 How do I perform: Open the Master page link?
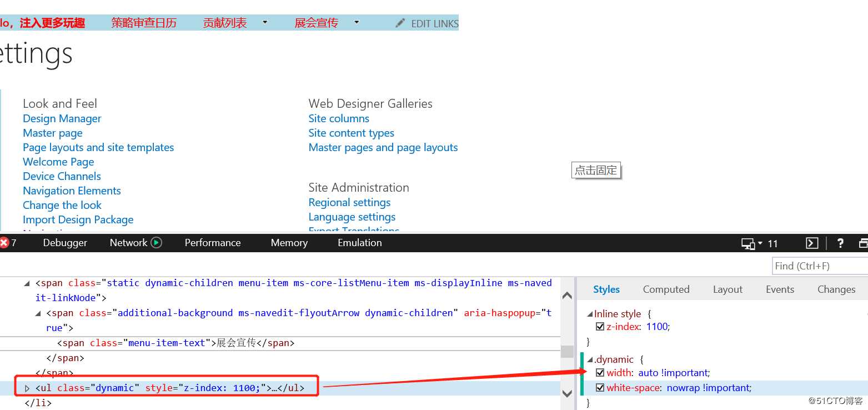click(53, 133)
